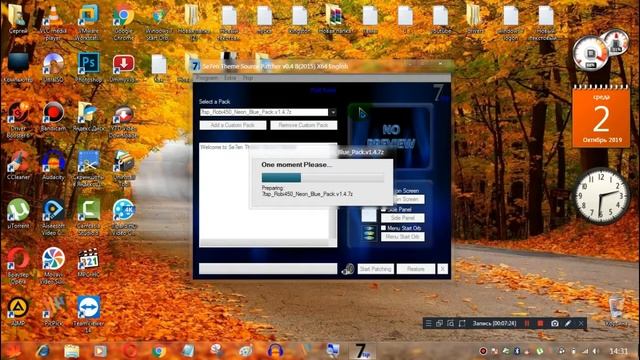Viewport: 640px width, 360px height.
Task: Click Add a Custom Pack button
Action: (x=233, y=125)
